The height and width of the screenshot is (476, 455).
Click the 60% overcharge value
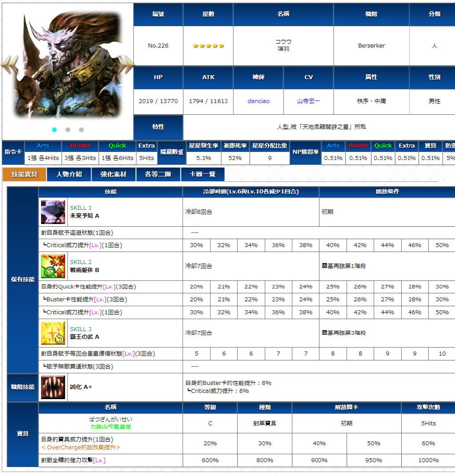(428, 444)
